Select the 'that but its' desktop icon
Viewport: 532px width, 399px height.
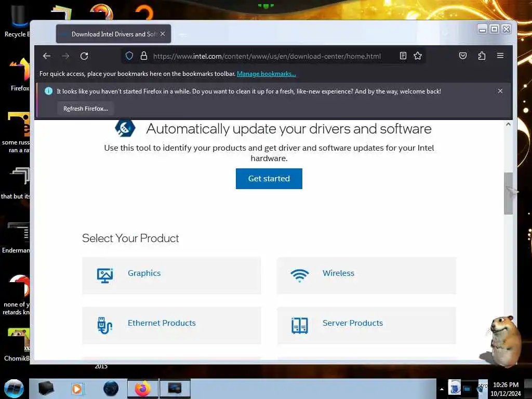(16, 183)
